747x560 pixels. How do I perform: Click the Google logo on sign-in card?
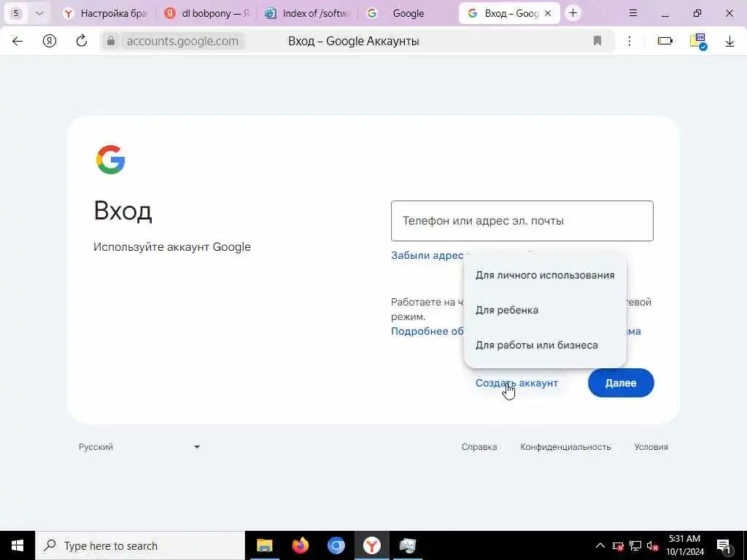click(111, 160)
